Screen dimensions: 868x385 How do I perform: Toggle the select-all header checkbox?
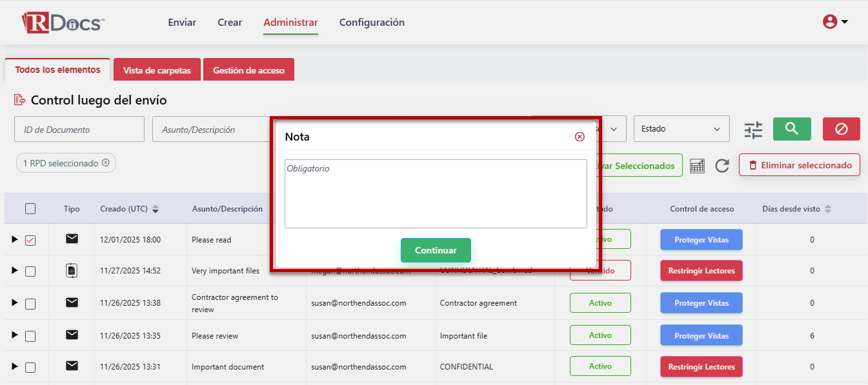click(x=30, y=208)
